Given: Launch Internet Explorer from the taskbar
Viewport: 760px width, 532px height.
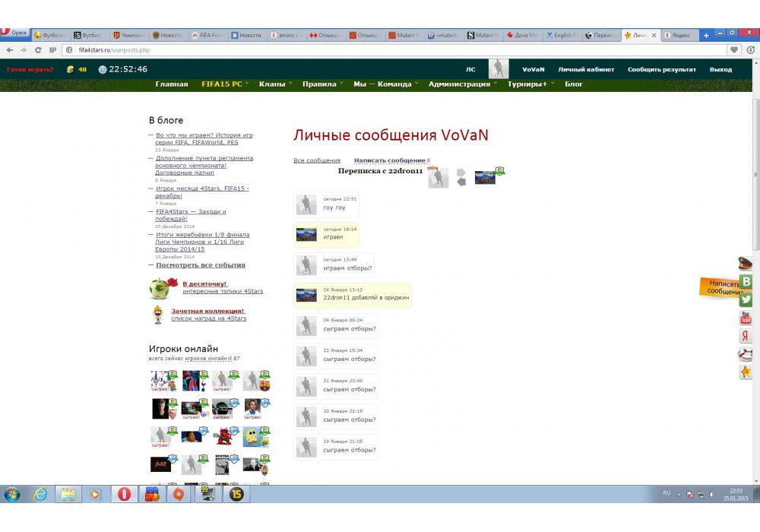Looking at the screenshot, I should (40, 494).
